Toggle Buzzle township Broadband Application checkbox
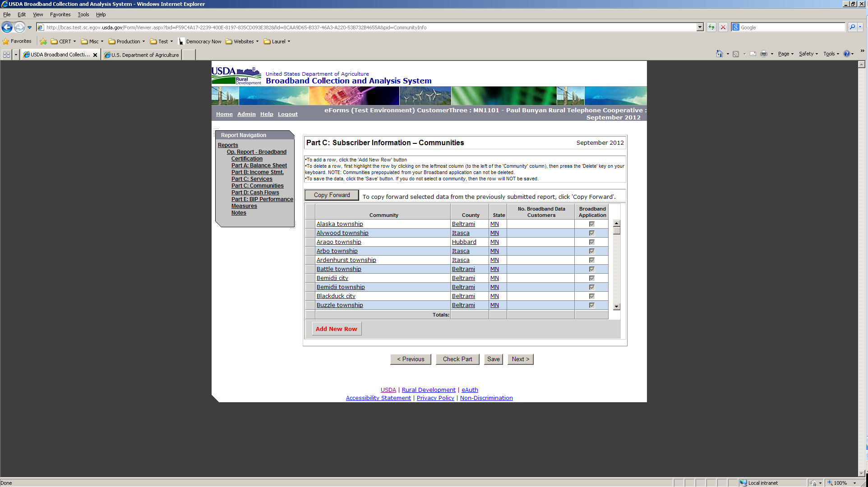The width and height of the screenshot is (868, 487). 591,305
